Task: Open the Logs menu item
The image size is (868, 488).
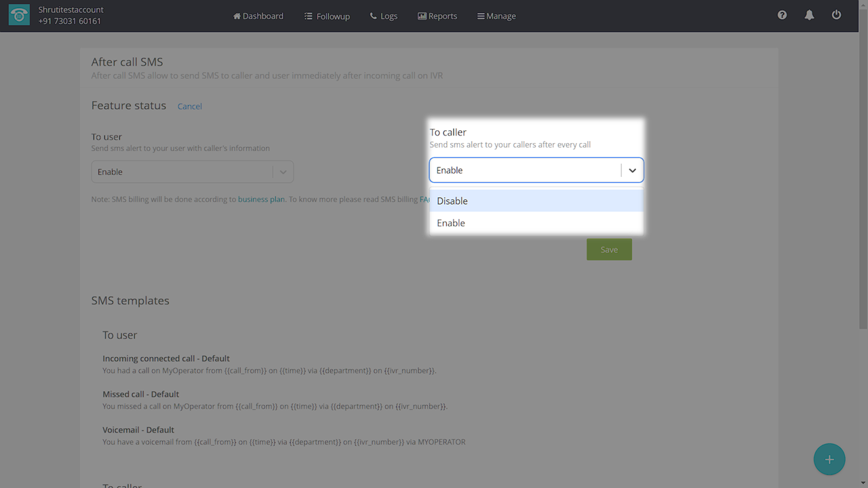Action: click(384, 16)
